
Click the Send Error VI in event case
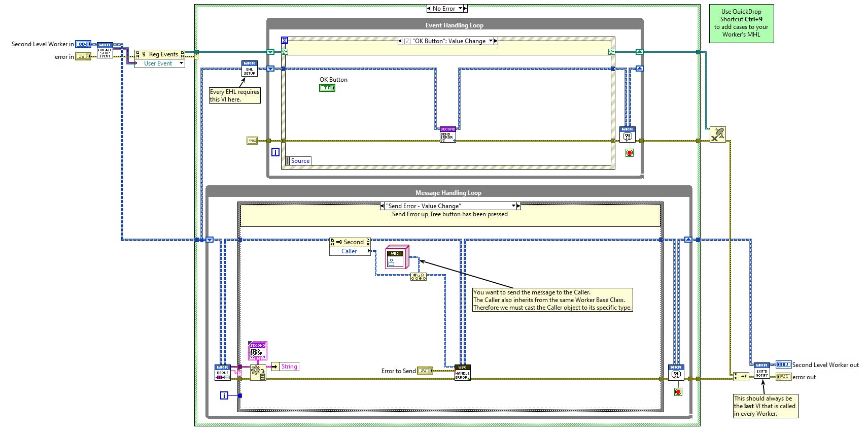tap(447, 135)
